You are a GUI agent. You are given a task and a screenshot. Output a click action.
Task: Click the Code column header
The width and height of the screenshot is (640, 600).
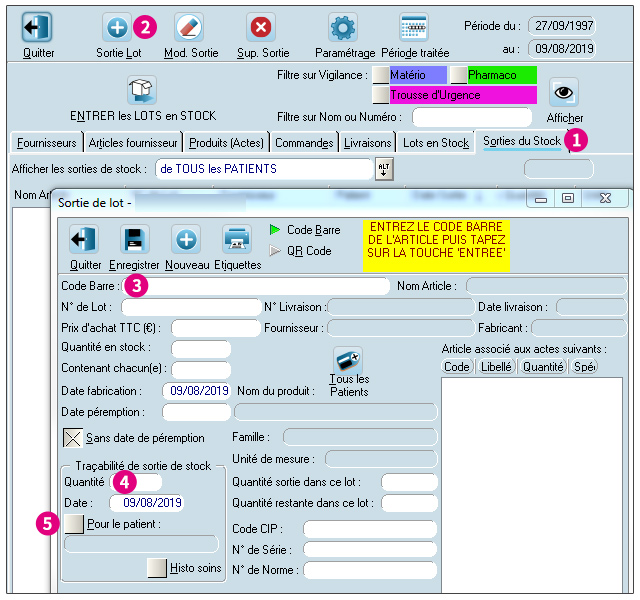[x=457, y=367]
